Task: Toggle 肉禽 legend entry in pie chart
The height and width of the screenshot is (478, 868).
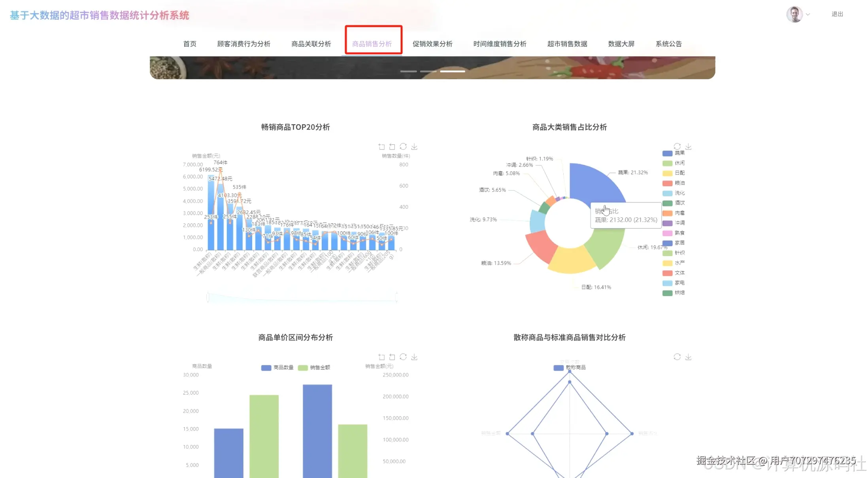Action: click(x=674, y=213)
